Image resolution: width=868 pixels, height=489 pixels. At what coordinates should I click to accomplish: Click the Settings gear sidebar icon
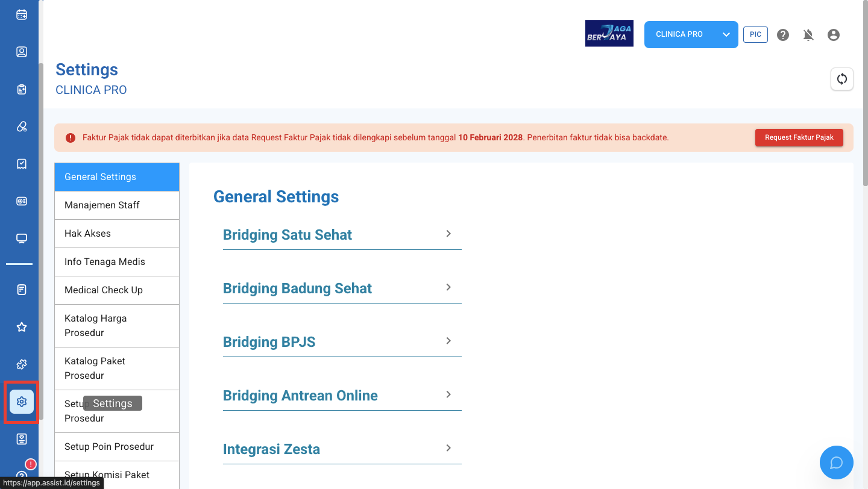pyautogui.click(x=22, y=402)
